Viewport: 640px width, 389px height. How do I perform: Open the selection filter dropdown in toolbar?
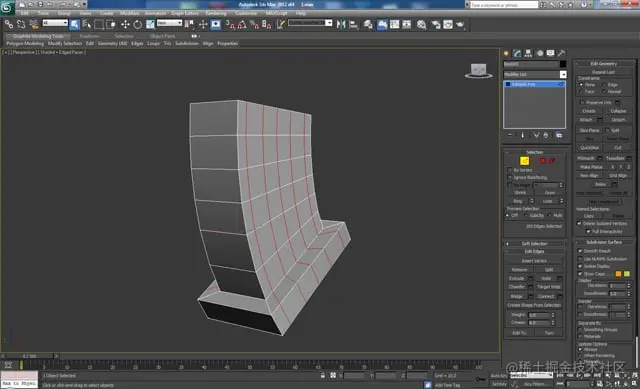(x=55, y=23)
